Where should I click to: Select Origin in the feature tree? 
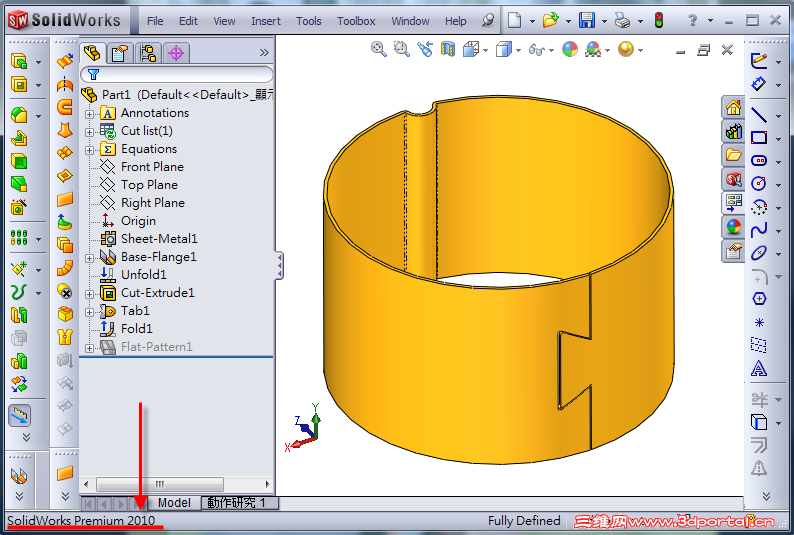(138, 221)
